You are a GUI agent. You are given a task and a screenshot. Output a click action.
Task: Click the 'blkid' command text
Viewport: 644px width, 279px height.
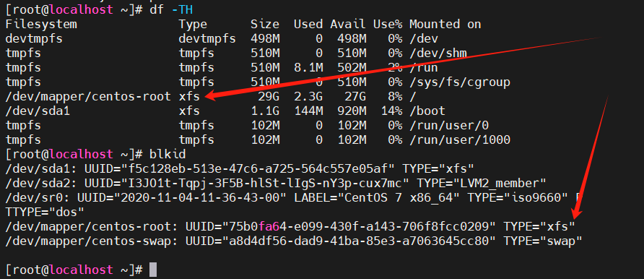pyautogui.click(x=168, y=155)
